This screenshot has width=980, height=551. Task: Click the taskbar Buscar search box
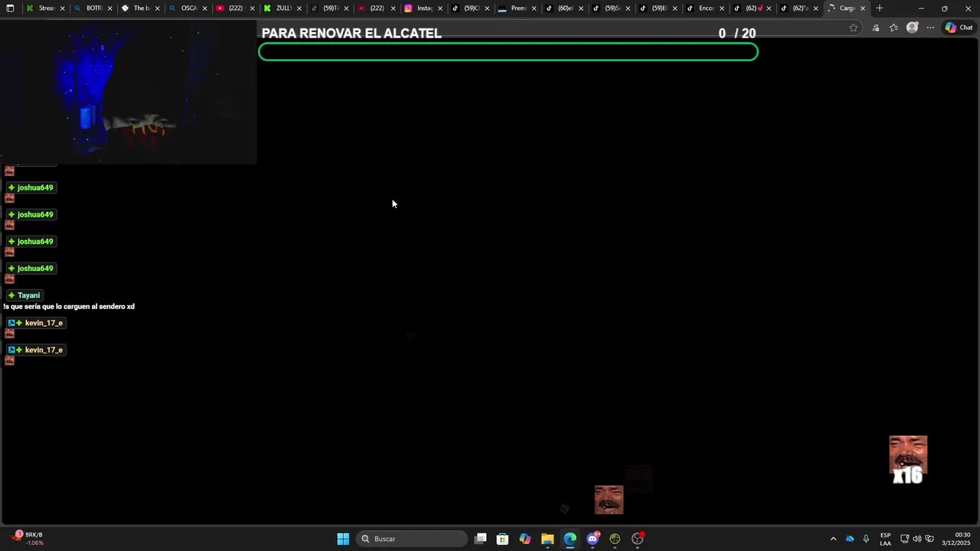coord(413,539)
